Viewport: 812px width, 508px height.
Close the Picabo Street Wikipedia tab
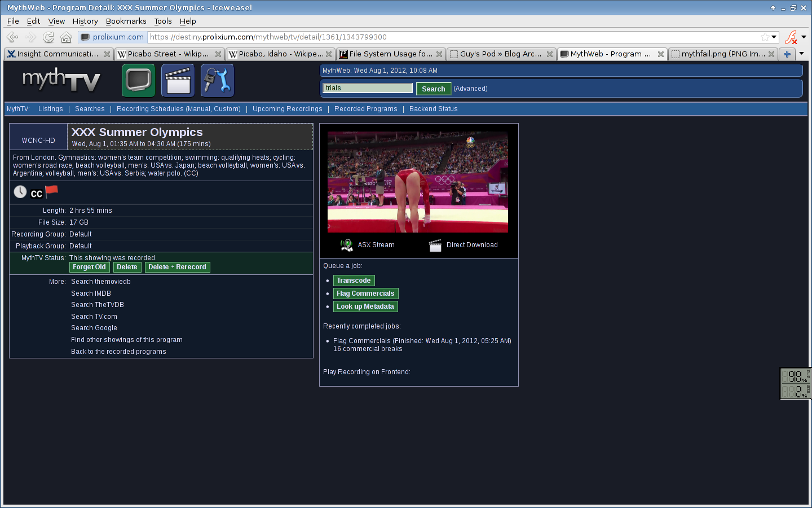pyautogui.click(x=218, y=54)
